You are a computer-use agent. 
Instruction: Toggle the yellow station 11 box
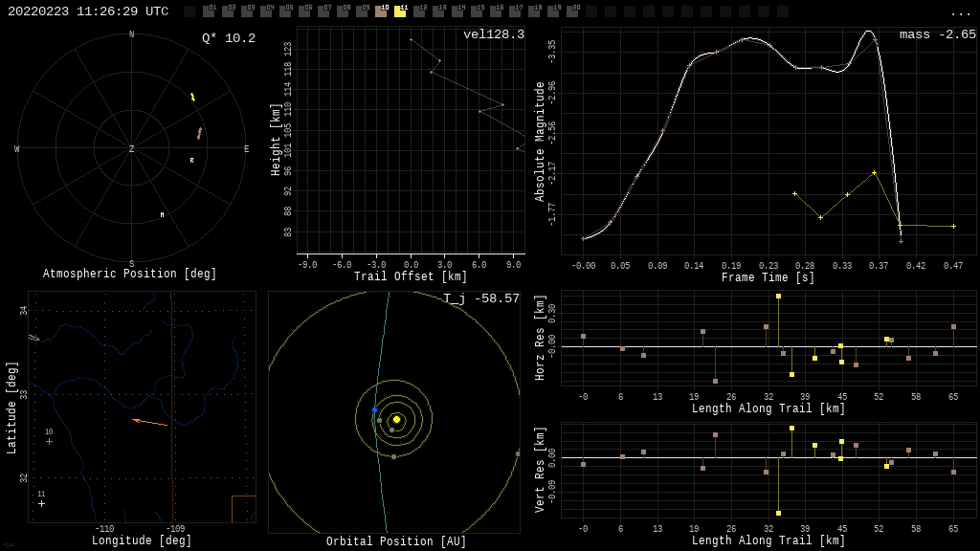click(400, 11)
